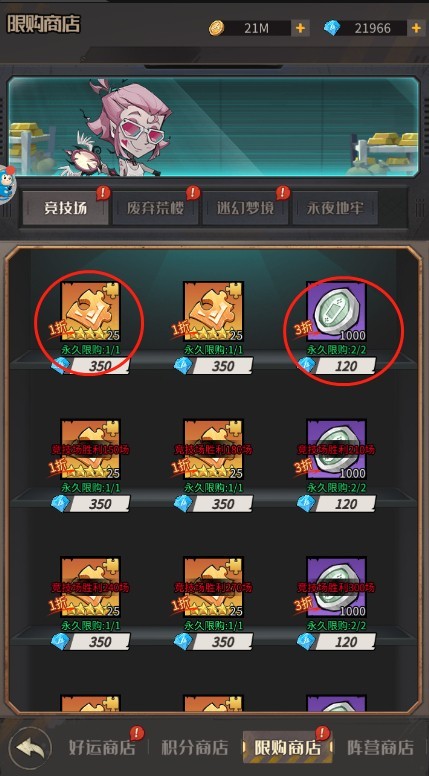This screenshot has width=429, height=776.
Task: Switch to the 迷幻梦境 tab
Action: pyautogui.click(x=245, y=208)
